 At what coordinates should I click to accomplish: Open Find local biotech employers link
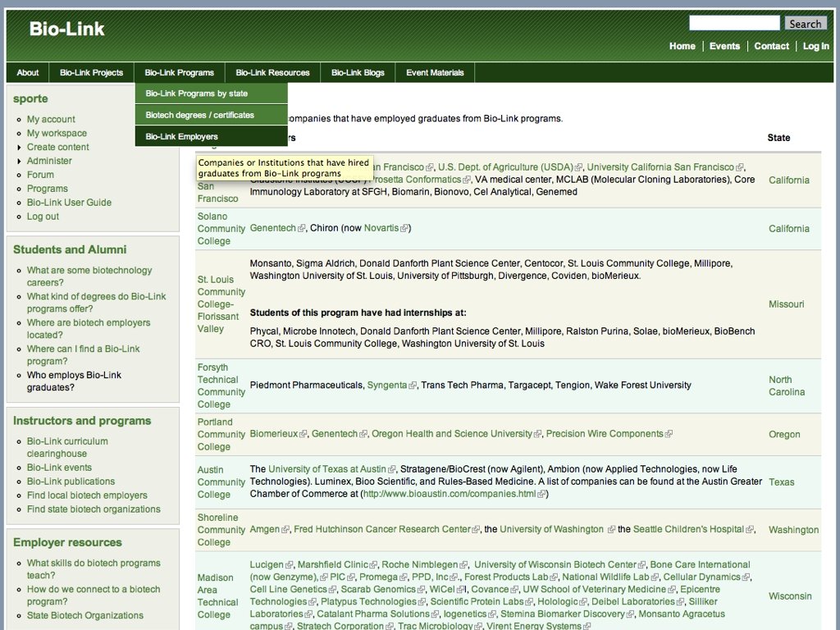87,495
